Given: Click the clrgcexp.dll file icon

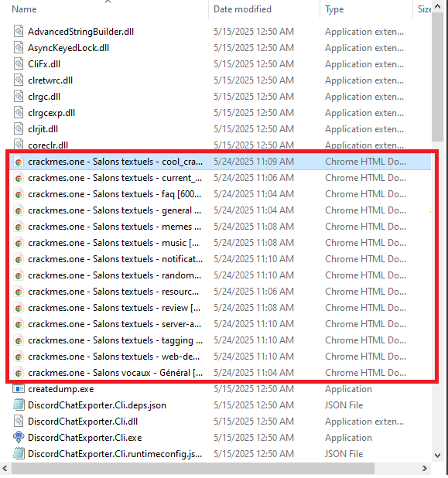Looking at the screenshot, I should point(19,112).
